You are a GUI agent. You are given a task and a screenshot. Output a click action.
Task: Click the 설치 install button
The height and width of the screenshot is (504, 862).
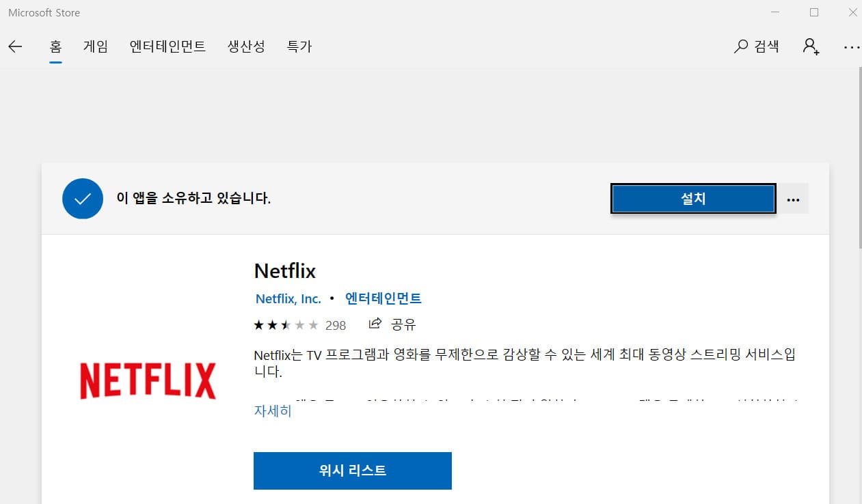tap(693, 199)
